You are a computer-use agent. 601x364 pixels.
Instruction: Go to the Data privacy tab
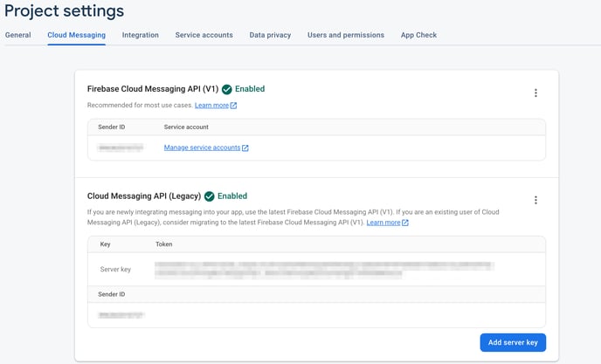tap(270, 35)
